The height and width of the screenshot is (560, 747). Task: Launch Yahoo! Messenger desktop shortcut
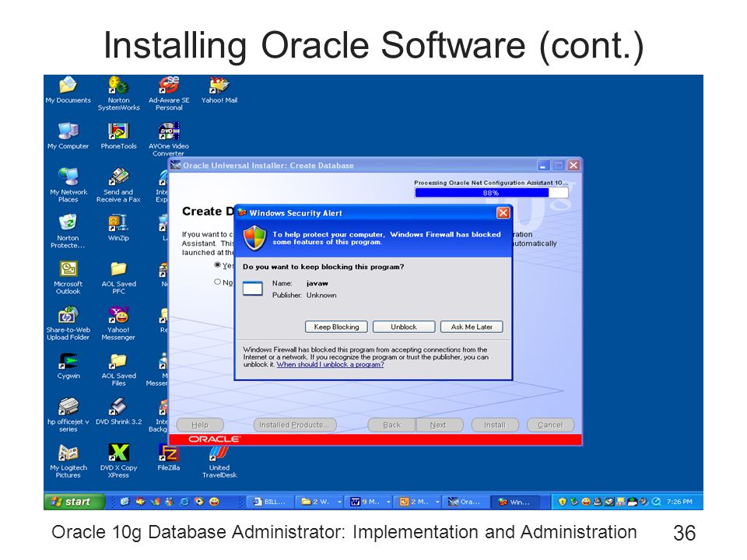point(118,323)
